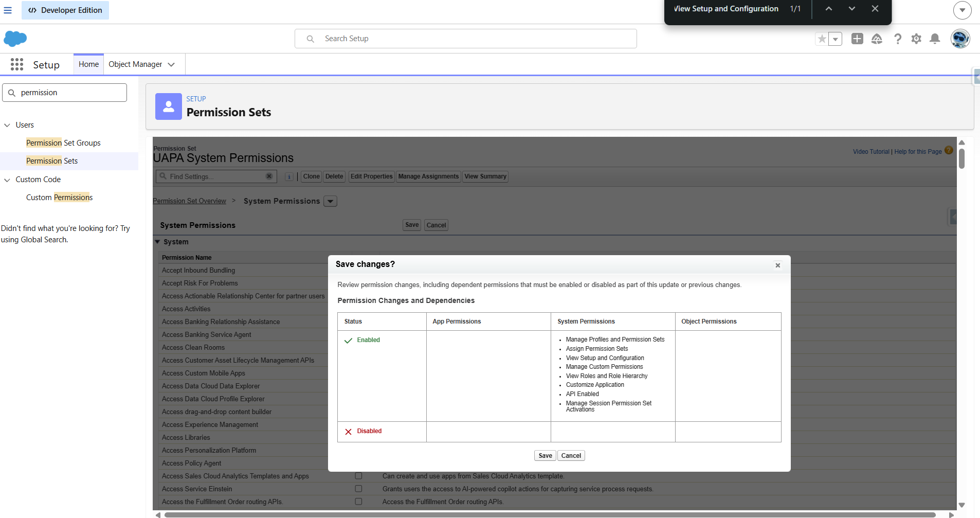Collapse the Custom Code tree section

[7, 180]
